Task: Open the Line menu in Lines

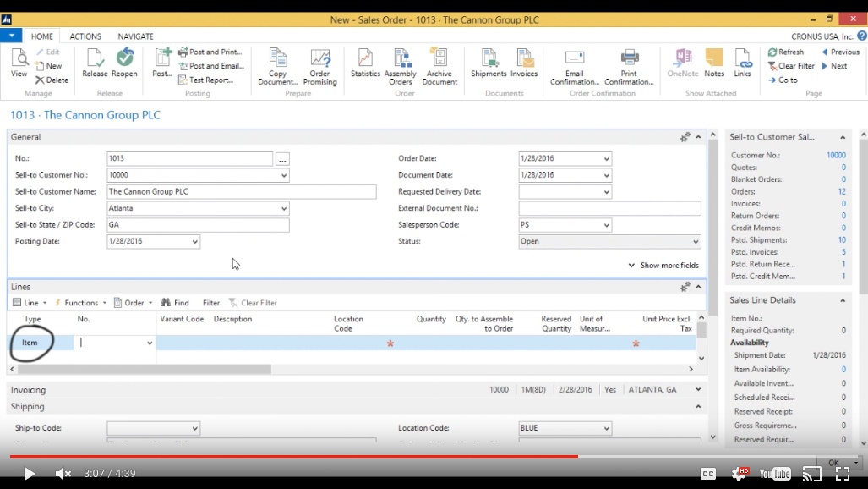Action: tap(30, 303)
